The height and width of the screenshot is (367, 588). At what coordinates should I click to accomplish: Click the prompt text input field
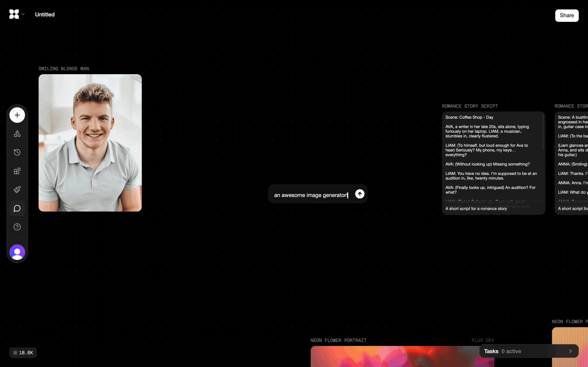(x=311, y=195)
